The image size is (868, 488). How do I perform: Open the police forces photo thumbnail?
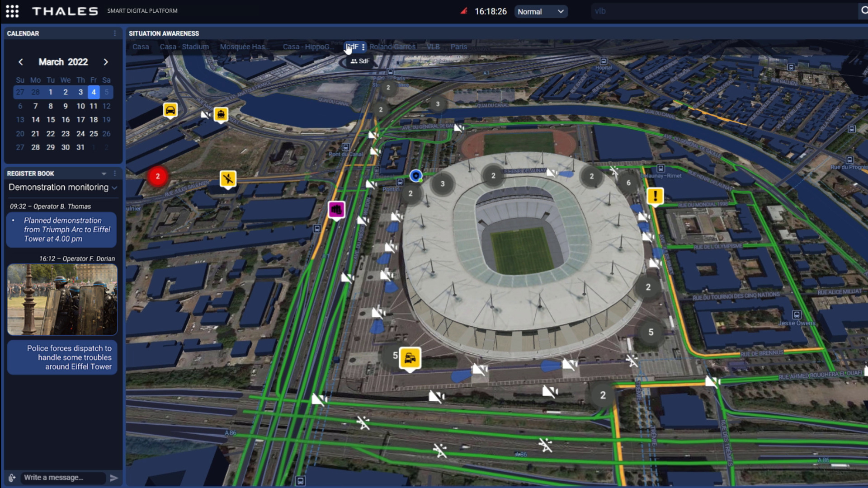[x=62, y=300]
